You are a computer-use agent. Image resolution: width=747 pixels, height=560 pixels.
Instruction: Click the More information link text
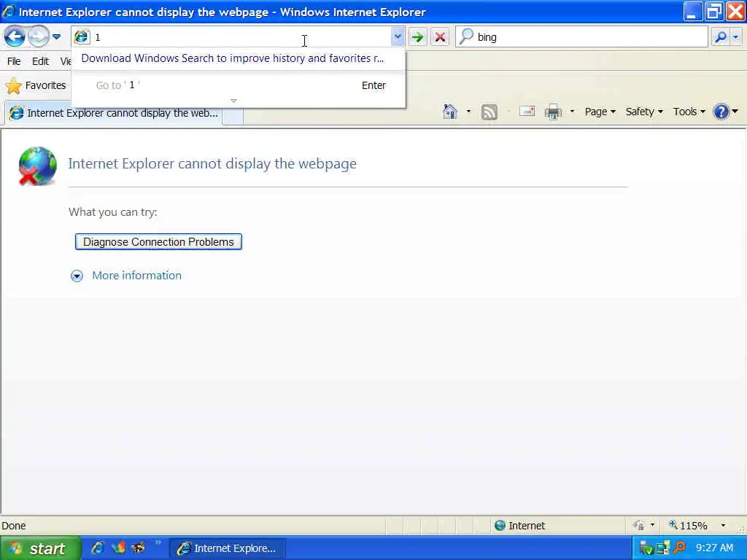point(136,275)
